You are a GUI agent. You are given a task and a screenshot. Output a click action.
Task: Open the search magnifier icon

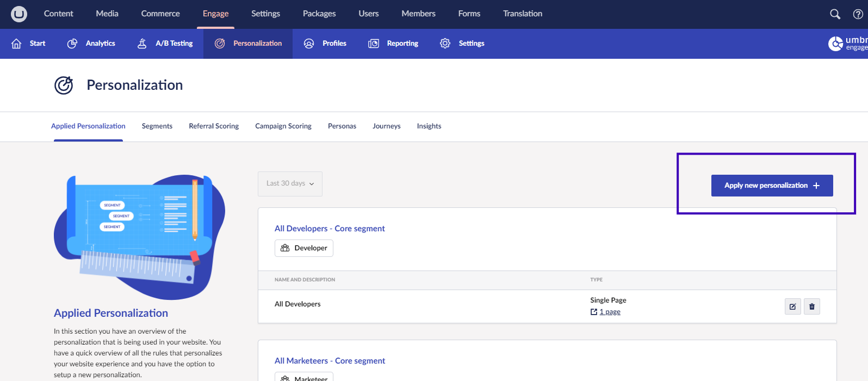point(835,14)
